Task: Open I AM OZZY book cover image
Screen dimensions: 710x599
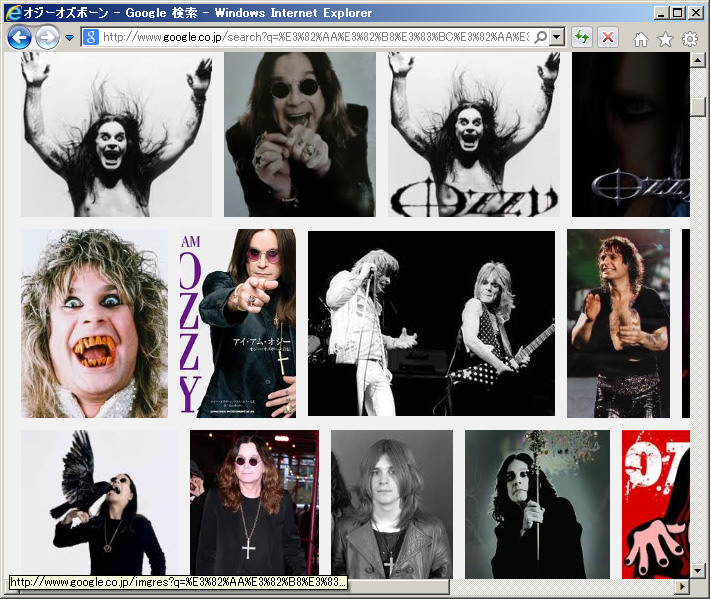Action: click(x=238, y=323)
